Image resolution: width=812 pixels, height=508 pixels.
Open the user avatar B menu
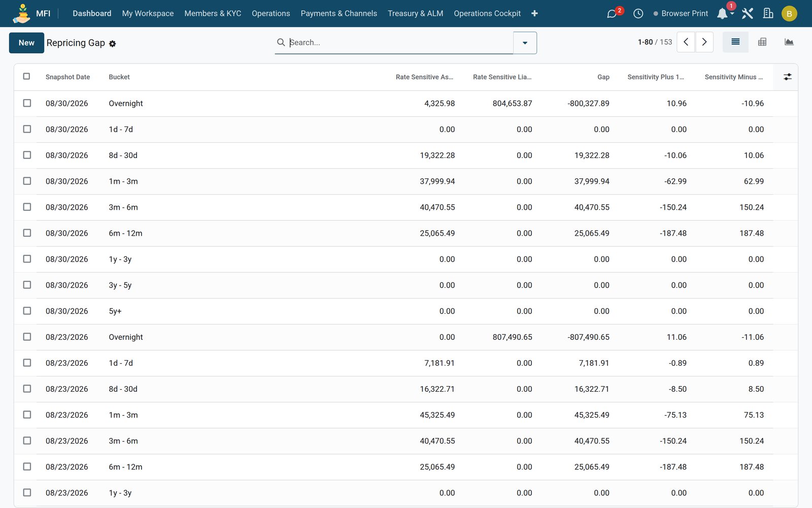click(x=789, y=14)
